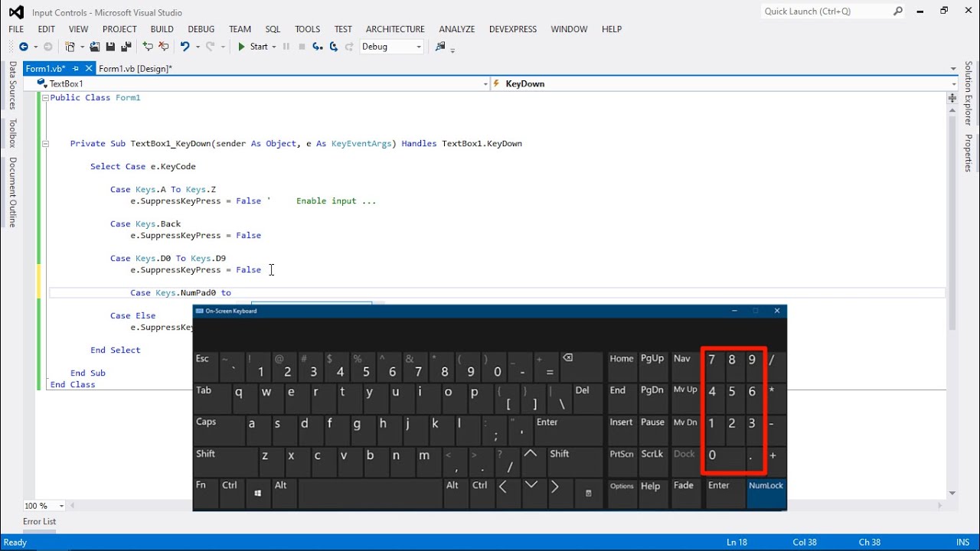Image resolution: width=980 pixels, height=551 pixels.
Task: Toggle the left Alt key on keyboard
Action: 284,494
